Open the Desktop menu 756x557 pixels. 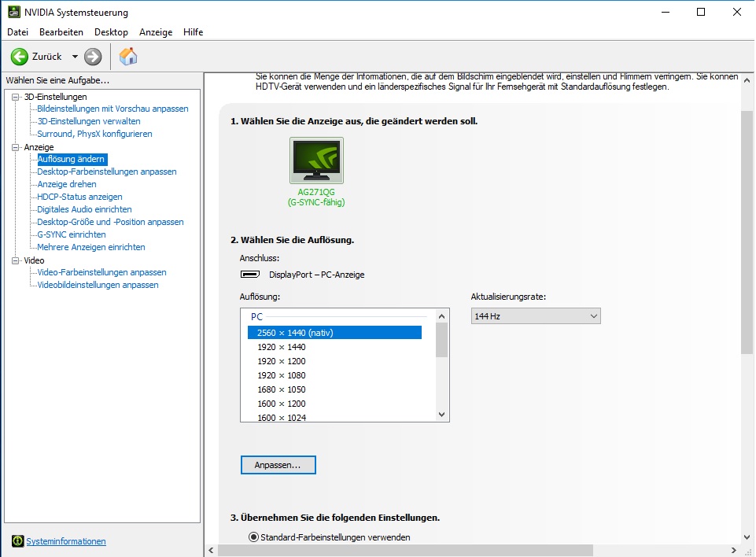tap(112, 31)
